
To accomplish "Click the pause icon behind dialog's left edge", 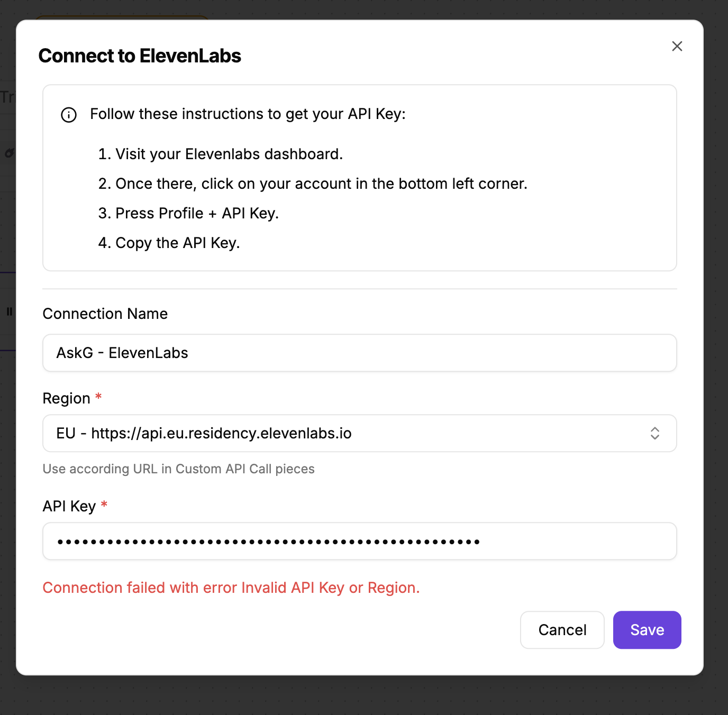I will pos(9,312).
